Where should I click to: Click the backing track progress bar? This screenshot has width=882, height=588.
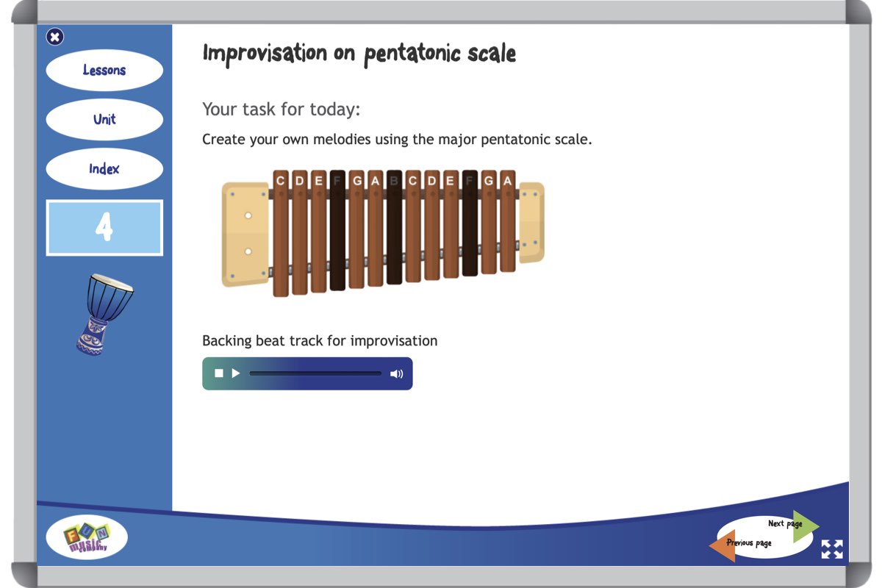315,373
